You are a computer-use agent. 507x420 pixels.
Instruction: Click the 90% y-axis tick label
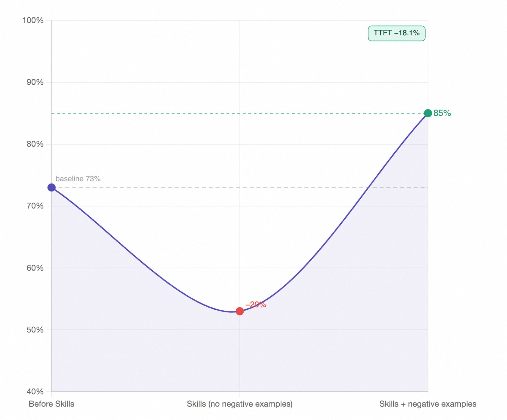[x=35, y=82]
